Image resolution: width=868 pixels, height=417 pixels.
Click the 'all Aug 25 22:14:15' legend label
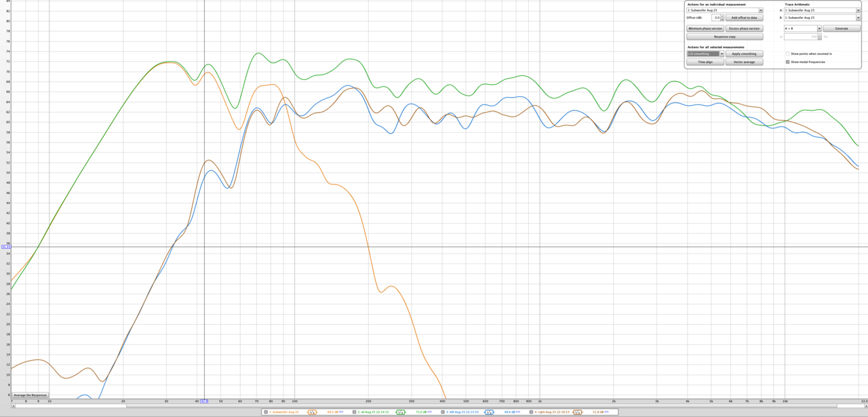(373, 412)
